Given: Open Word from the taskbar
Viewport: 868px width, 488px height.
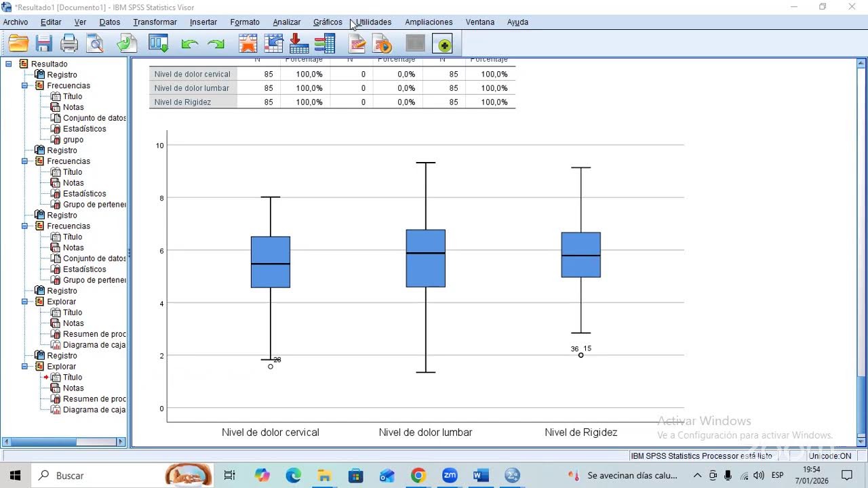Looking at the screenshot, I should click(x=481, y=476).
